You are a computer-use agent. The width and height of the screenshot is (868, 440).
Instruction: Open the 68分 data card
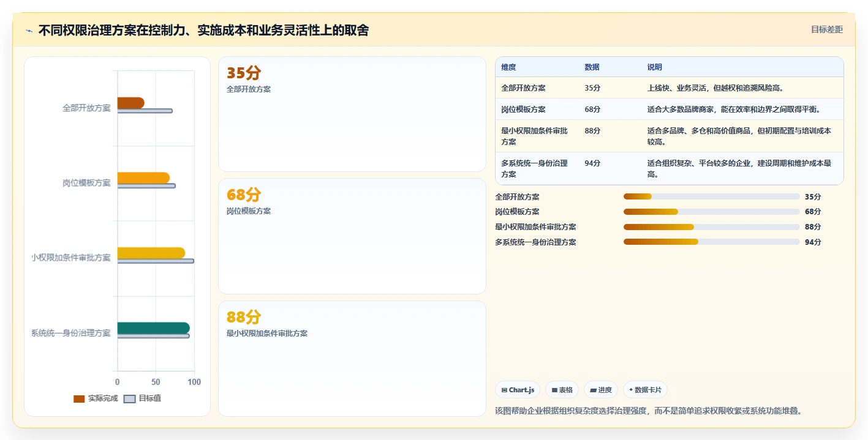[352, 236]
